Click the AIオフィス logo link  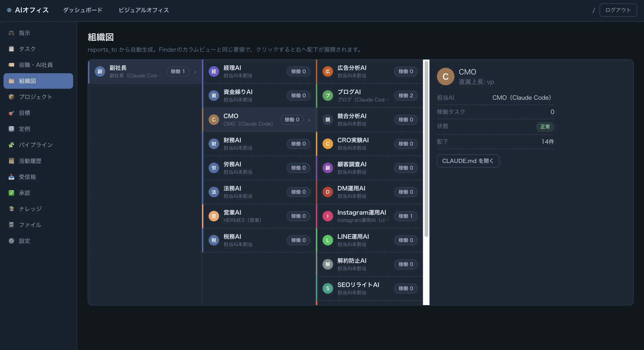(28, 10)
